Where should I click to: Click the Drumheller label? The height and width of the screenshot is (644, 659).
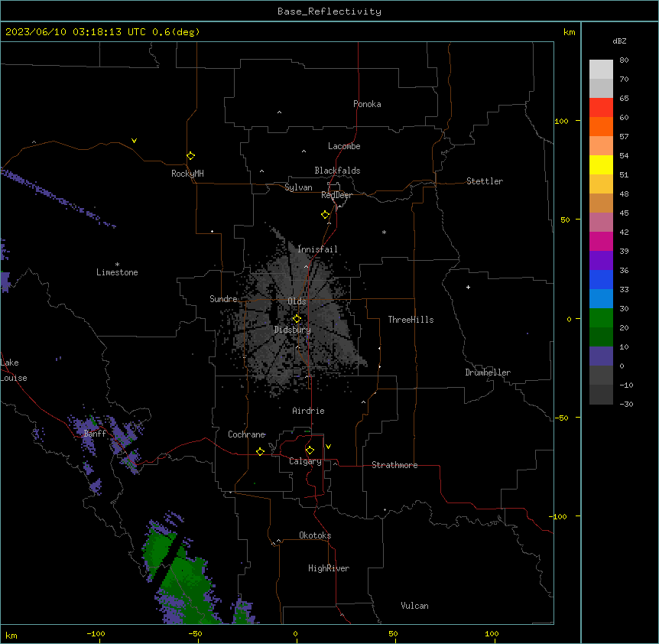click(488, 372)
